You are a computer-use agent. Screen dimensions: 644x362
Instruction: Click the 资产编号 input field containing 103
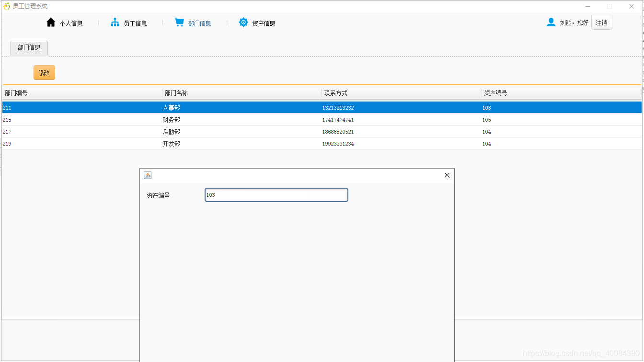[276, 195]
